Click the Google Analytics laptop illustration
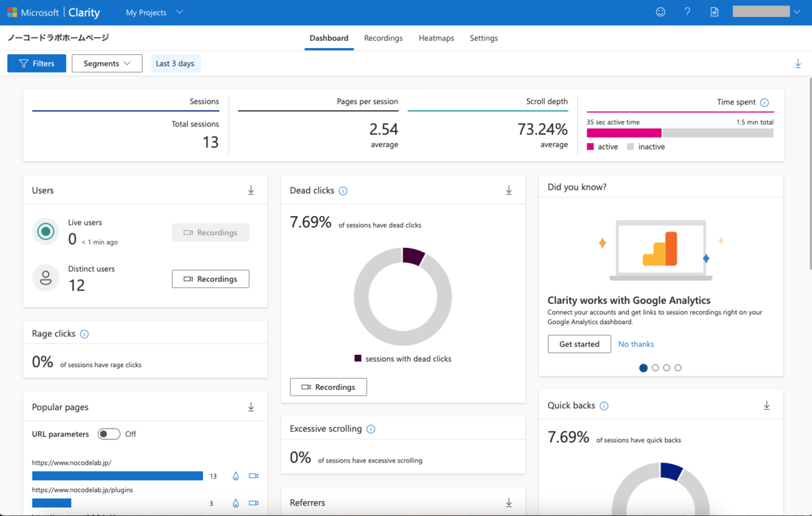The image size is (812, 516). [660, 251]
